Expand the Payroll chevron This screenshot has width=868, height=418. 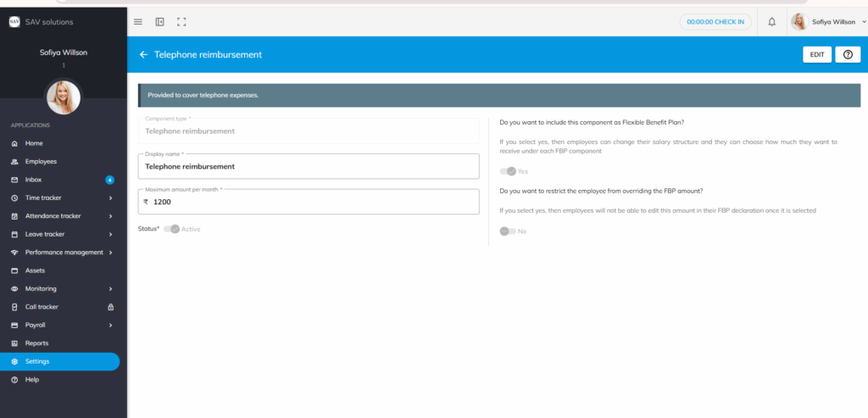click(x=111, y=325)
